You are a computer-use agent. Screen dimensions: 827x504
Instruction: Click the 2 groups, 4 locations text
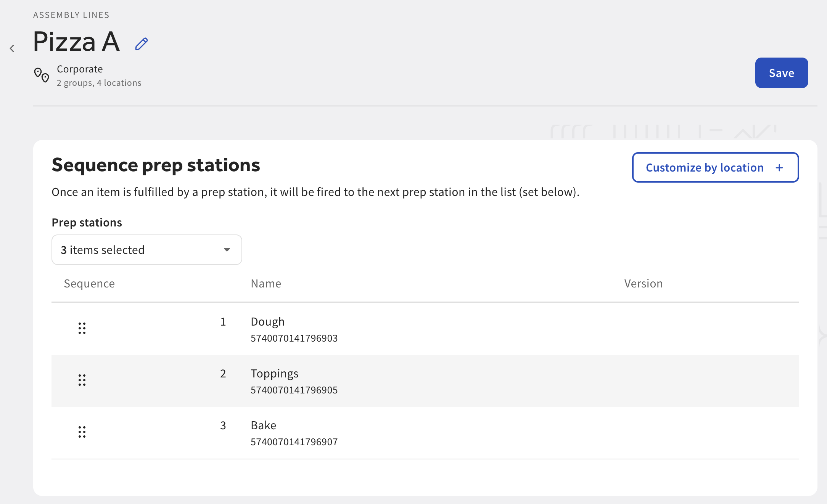(99, 83)
